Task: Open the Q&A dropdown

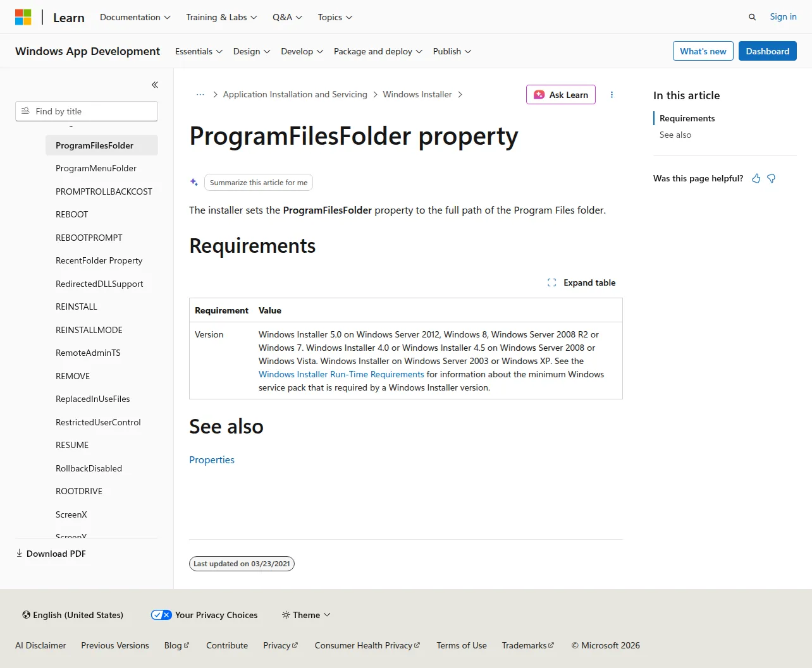Action: (x=288, y=17)
